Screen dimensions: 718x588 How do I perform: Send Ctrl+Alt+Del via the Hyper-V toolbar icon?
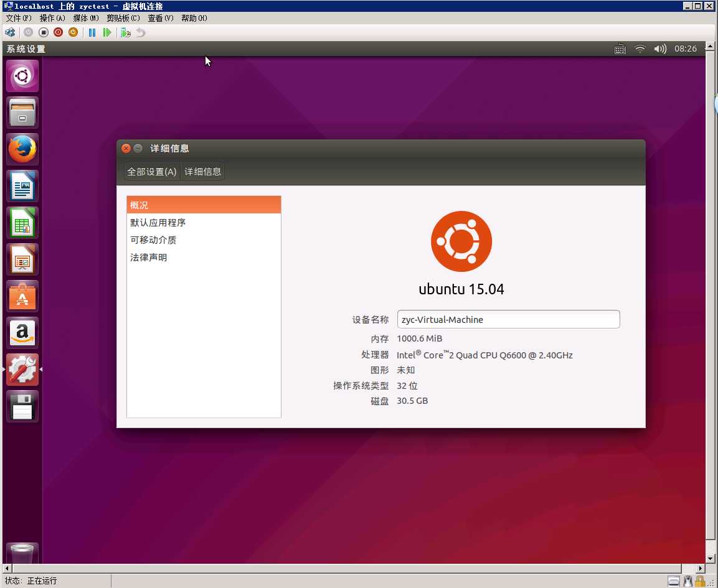(10, 32)
